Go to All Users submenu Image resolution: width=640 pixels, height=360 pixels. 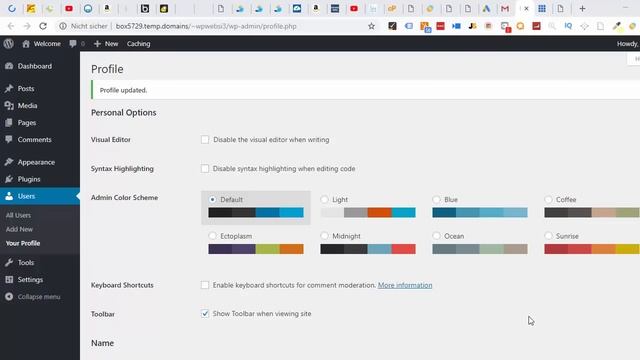click(18, 215)
